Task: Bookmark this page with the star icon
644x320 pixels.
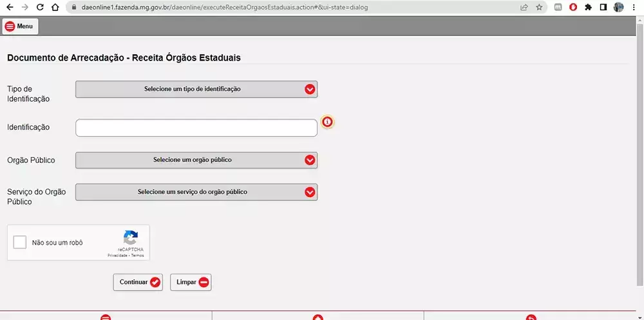Action: (x=539, y=8)
